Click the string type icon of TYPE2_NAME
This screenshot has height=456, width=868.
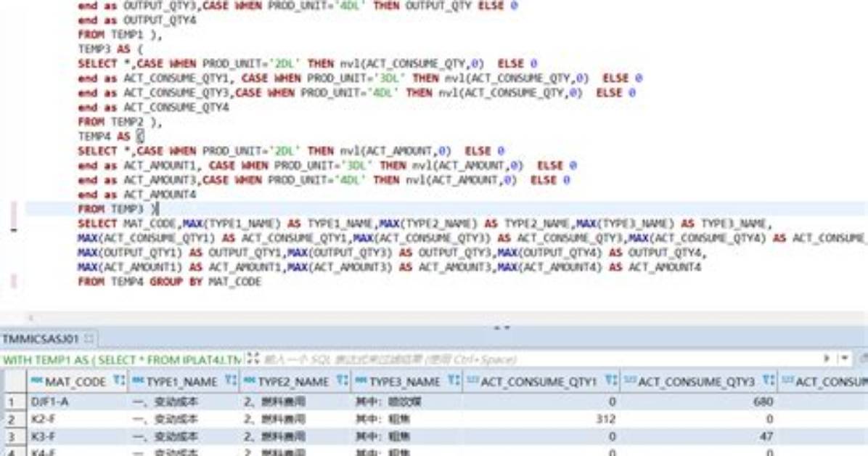coord(250,380)
